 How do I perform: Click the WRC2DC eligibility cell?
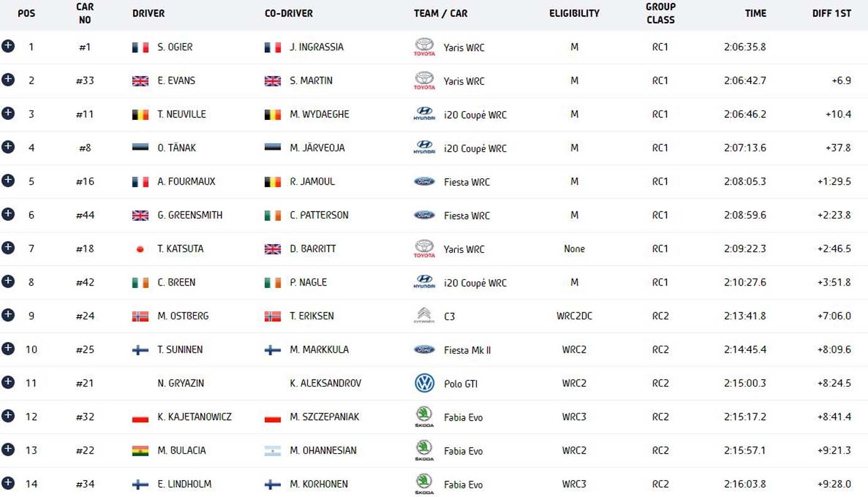coord(574,316)
